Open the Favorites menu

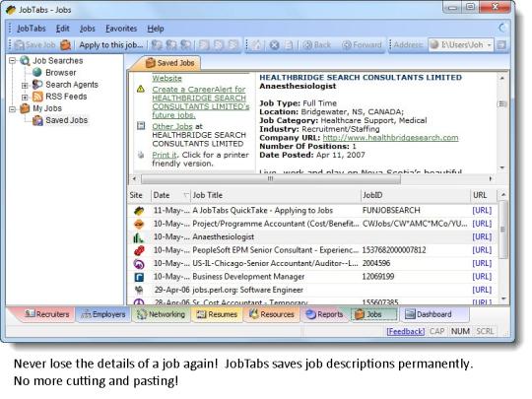121,29
